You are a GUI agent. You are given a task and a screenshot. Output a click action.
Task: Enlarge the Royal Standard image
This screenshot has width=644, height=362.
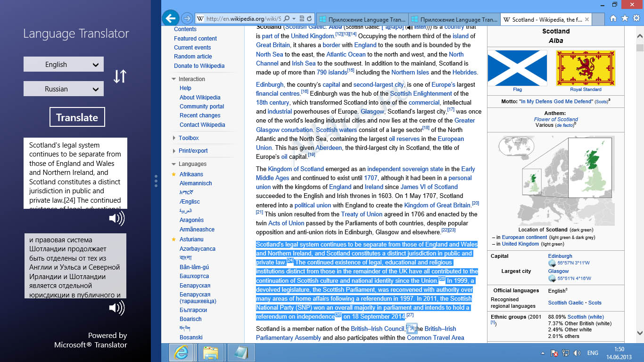click(x=586, y=68)
